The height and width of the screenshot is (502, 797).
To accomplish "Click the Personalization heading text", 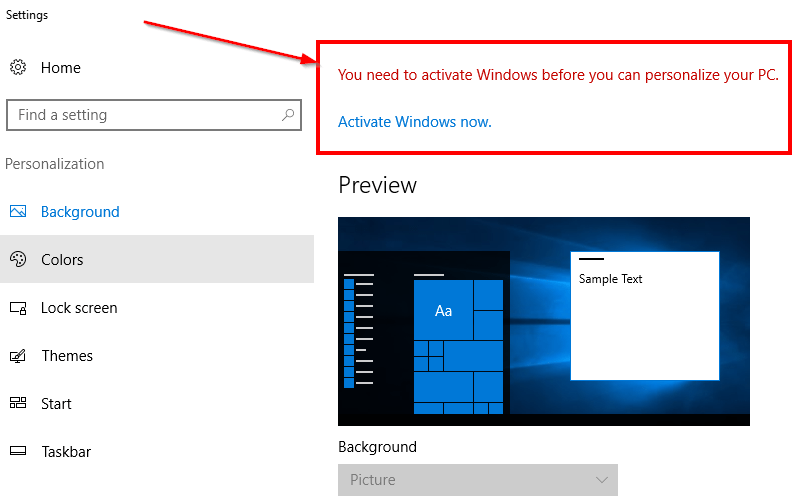I will click(55, 164).
